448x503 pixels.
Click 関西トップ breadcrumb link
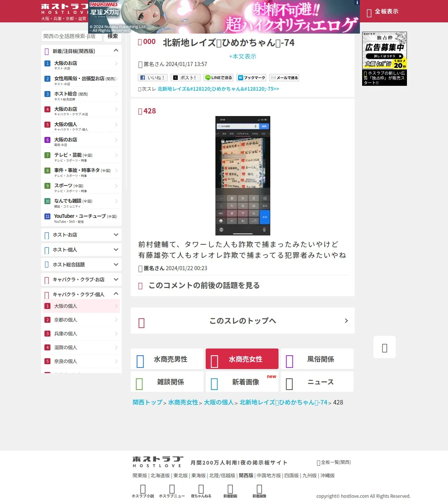pyautogui.click(x=147, y=402)
